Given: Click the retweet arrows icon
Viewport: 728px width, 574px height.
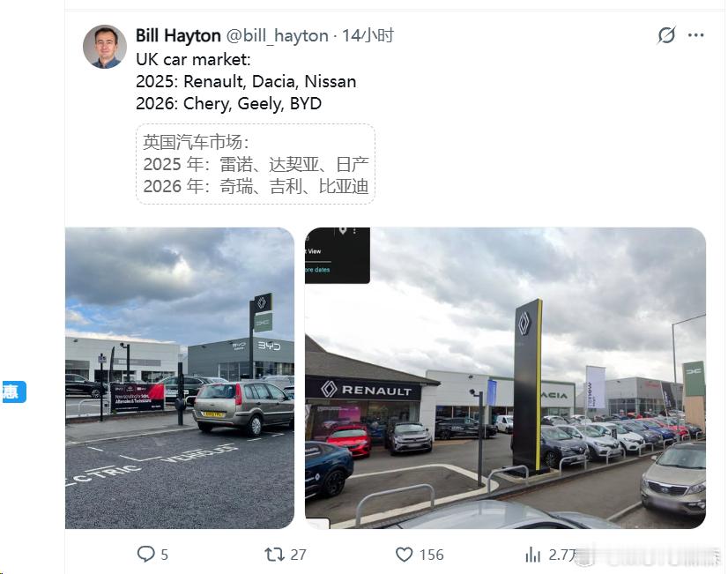Looking at the screenshot, I should (x=274, y=554).
